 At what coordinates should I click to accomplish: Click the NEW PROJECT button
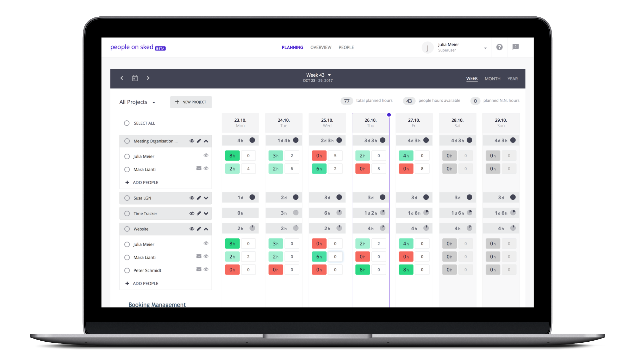[x=191, y=102]
